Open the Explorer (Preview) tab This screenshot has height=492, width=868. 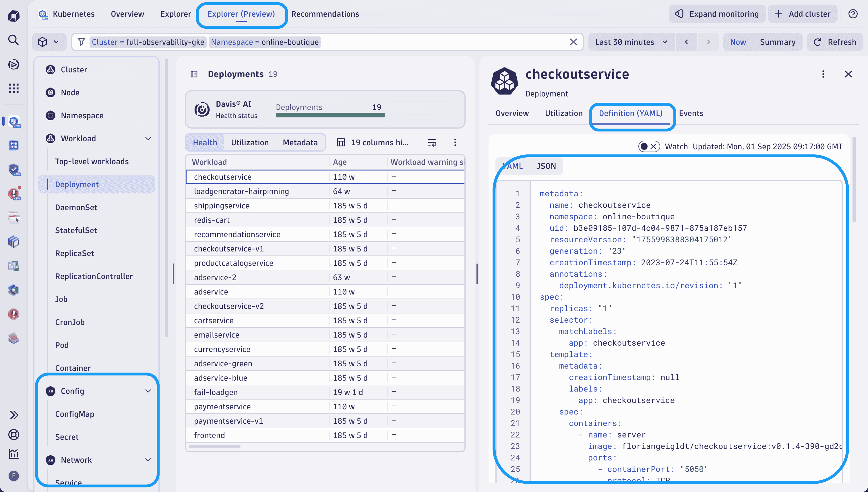click(241, 14)
